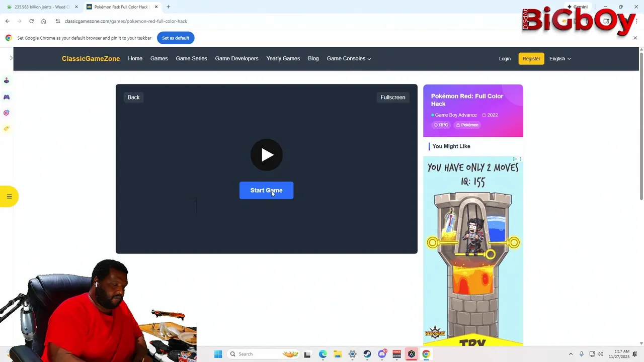The width and height of the screenshot is (644, 362).
Task: Open the network tray icon
Action: click(x=592, y=354)
